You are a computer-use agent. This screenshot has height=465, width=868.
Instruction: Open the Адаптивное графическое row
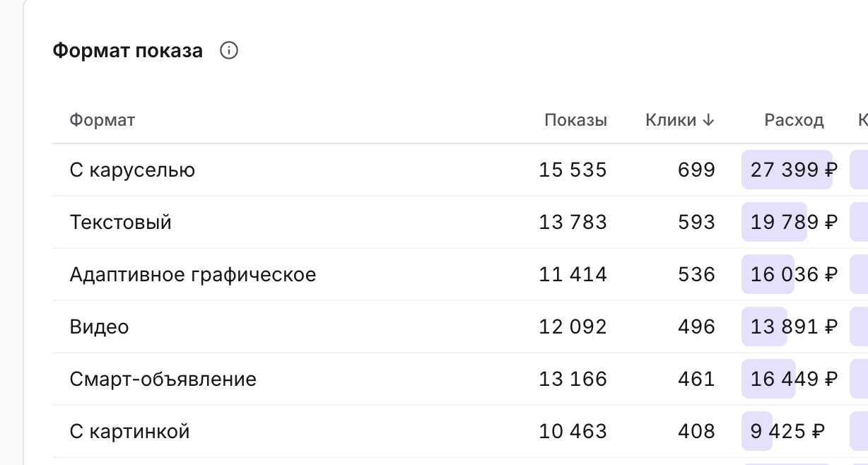(460, 274)
